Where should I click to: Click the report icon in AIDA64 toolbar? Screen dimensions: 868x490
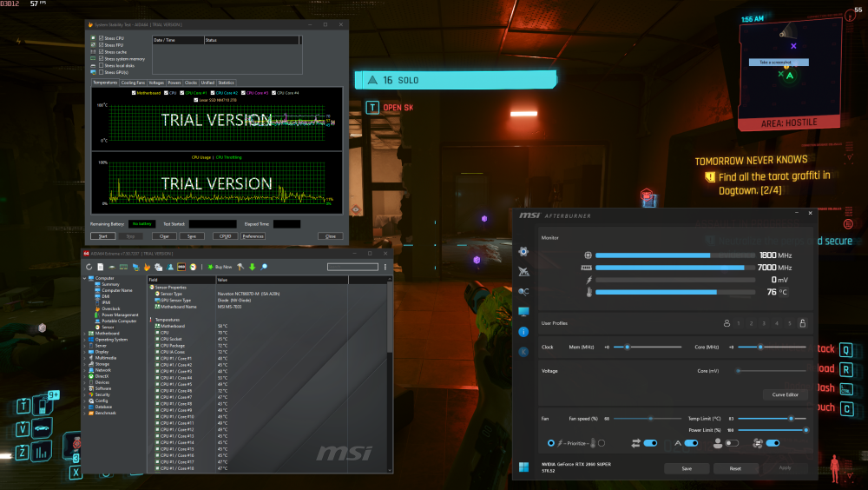101,267
